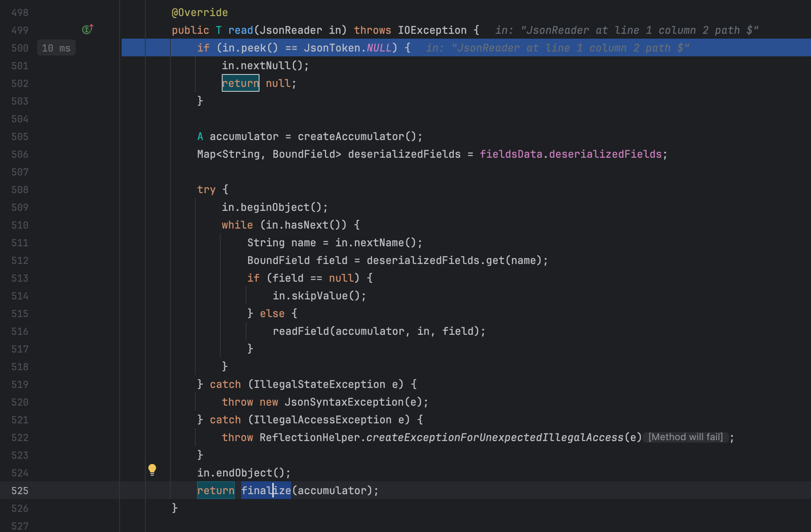Click the highlighted return keyword on line 525

coord(216,491)
